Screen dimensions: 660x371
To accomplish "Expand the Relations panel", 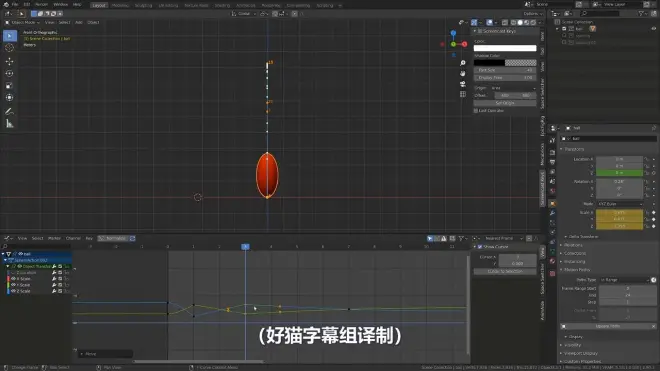I will [x=573, y=245].
